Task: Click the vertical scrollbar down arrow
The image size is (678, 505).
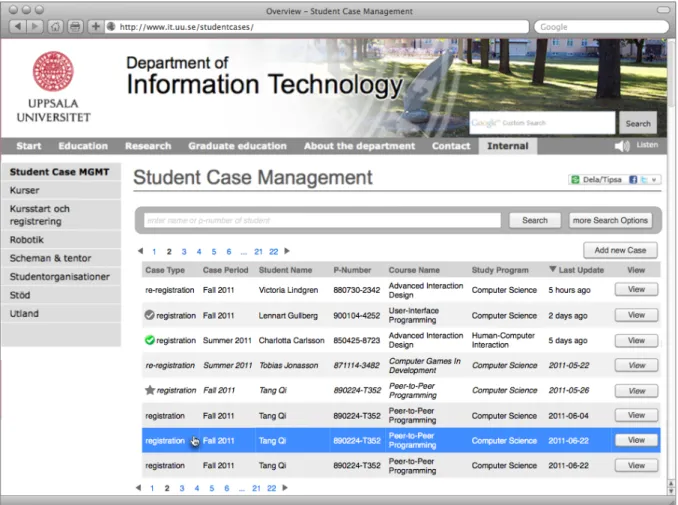Action: 671,491
